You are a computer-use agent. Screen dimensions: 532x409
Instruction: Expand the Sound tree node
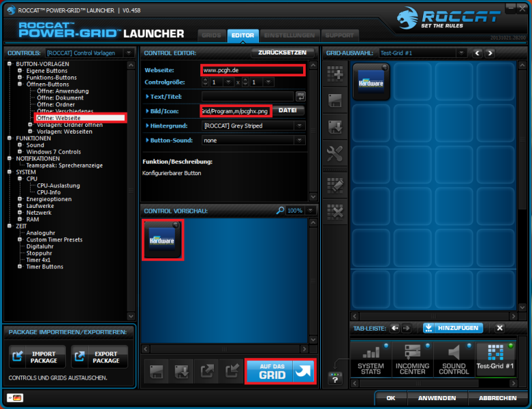20,145
